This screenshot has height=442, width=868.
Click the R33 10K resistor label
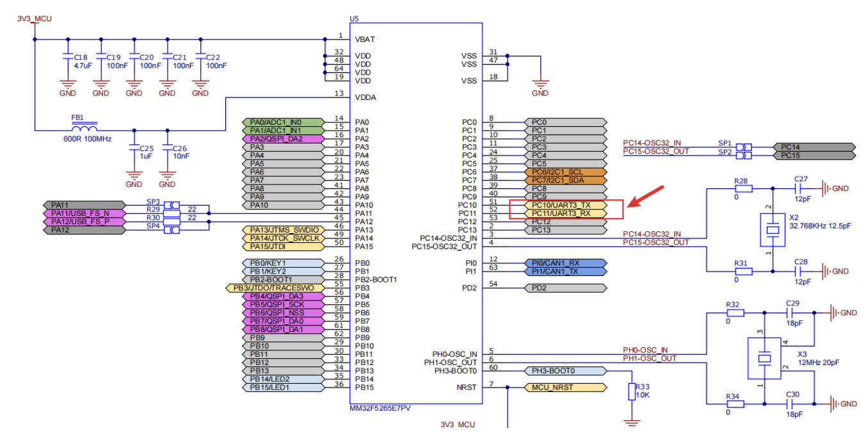click(x=643, y=391)
